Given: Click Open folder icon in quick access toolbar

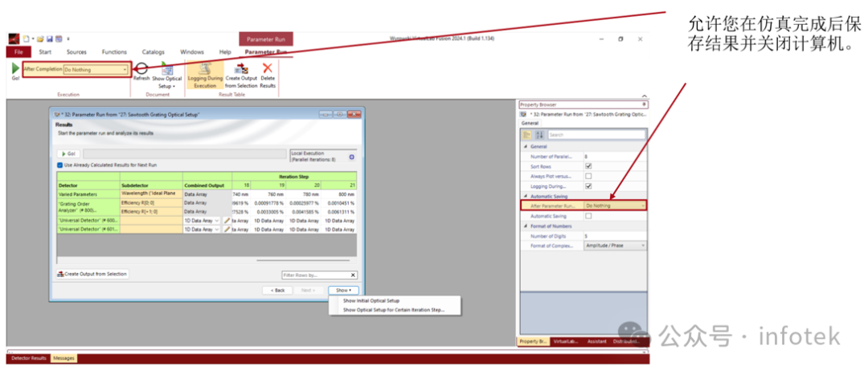Looking at the screenshot, I should click(40, 39).
